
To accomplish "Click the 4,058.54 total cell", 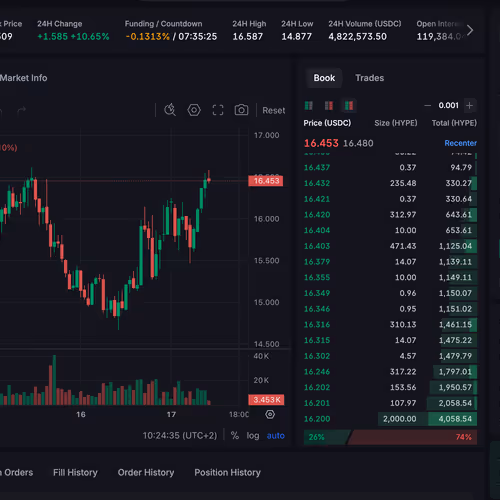I will (455, 419).
